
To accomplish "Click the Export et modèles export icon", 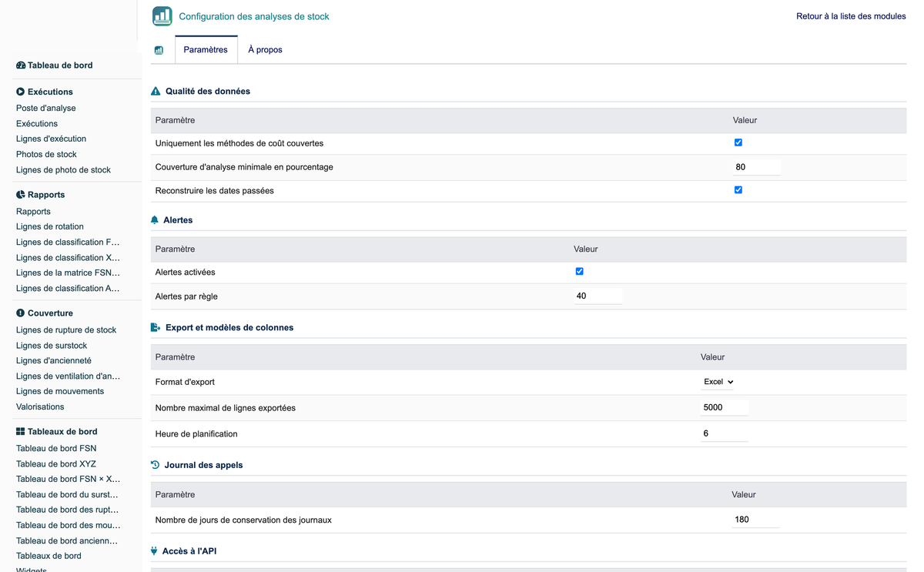I will [x=156, y=327].
